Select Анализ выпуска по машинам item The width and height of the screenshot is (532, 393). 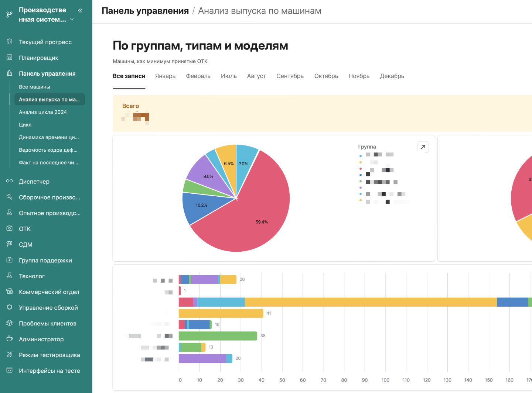pyautogui.click(x=50, y=100)
